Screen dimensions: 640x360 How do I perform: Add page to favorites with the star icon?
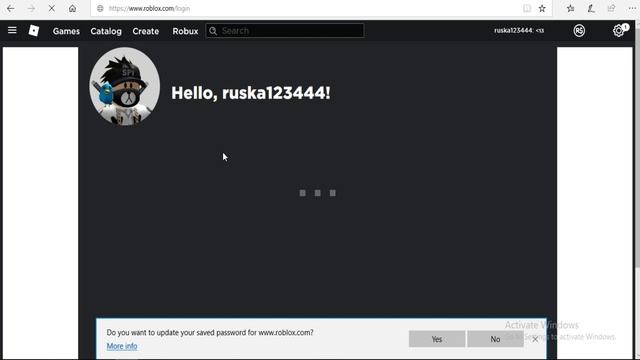click(x=542, y=8)
